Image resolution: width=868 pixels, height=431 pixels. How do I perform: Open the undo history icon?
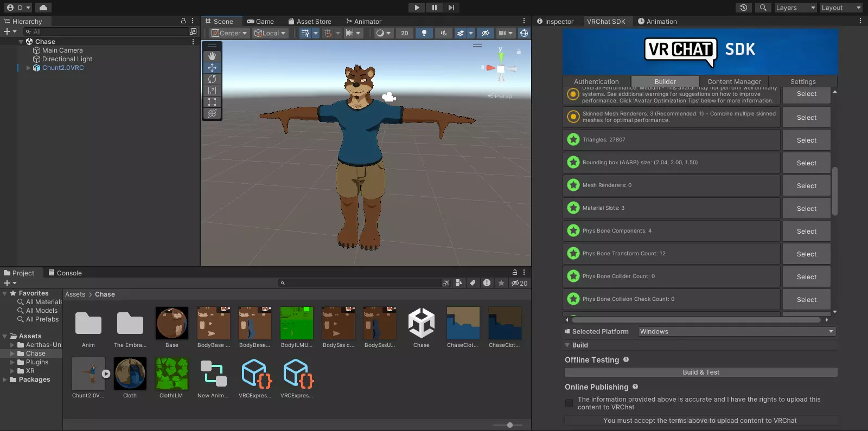744,8
